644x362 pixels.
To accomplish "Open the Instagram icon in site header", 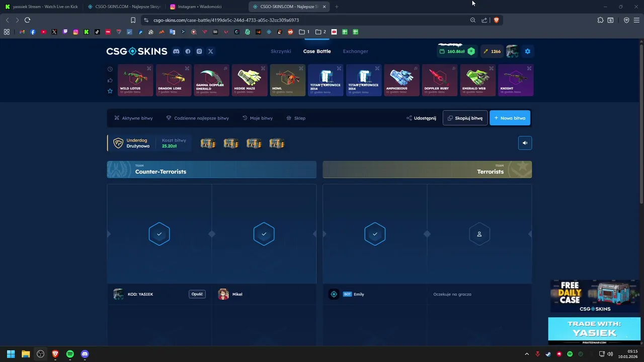I will click(x=199, y=51).
